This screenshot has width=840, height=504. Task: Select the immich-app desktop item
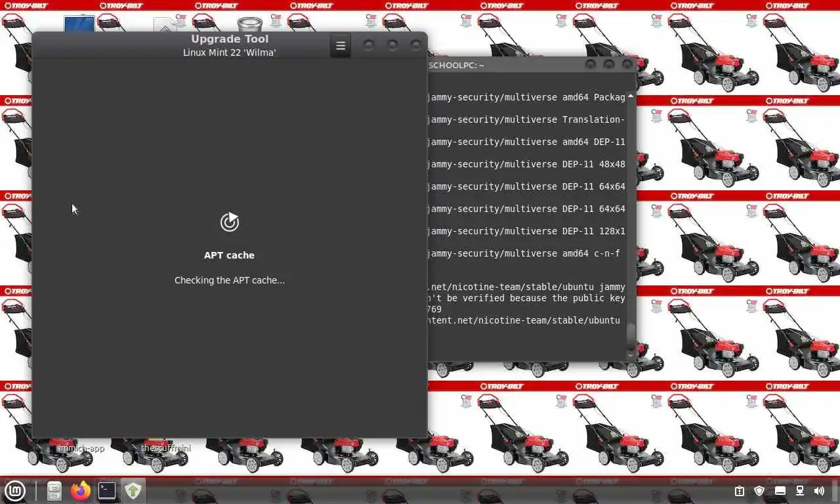click(81, 448)
